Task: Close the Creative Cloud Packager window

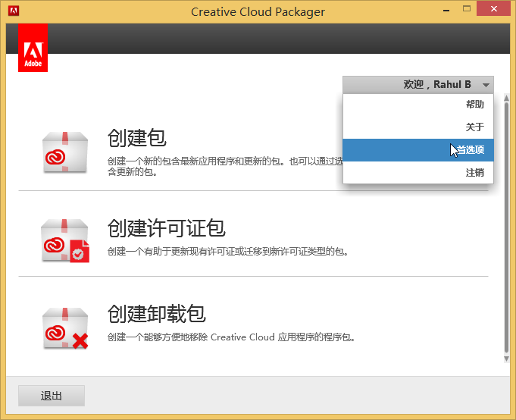Action: coord(493,8)
